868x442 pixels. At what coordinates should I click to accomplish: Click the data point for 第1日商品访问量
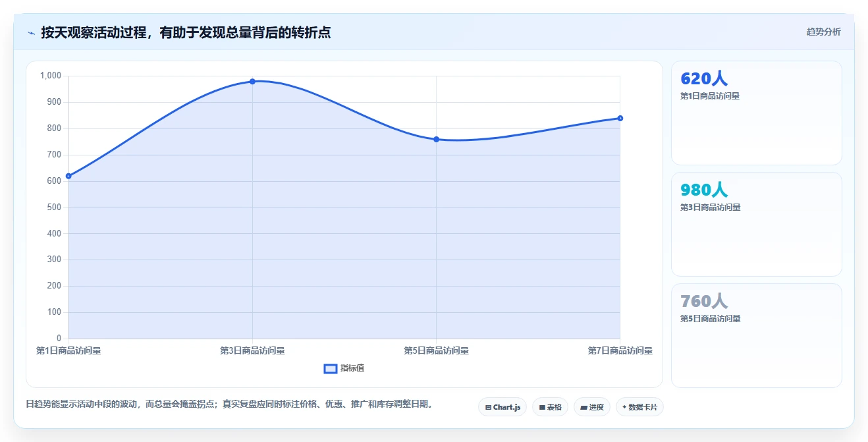[x=68, y=176]
